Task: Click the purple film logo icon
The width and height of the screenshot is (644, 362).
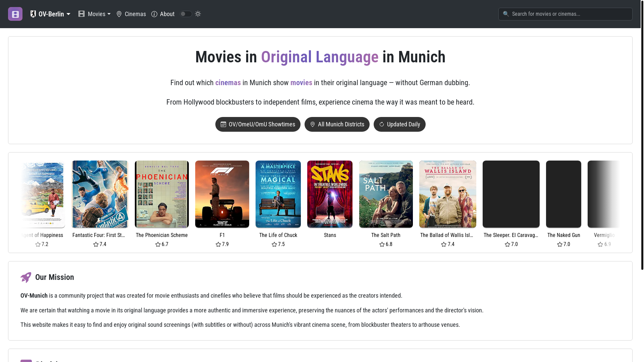Action: pyautogui.click(x=15, y=14)
